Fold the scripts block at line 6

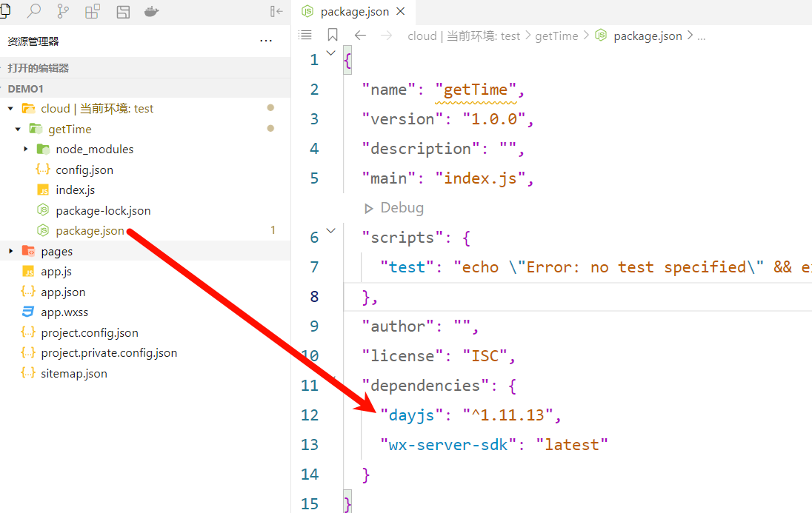[x=331, y=230]
